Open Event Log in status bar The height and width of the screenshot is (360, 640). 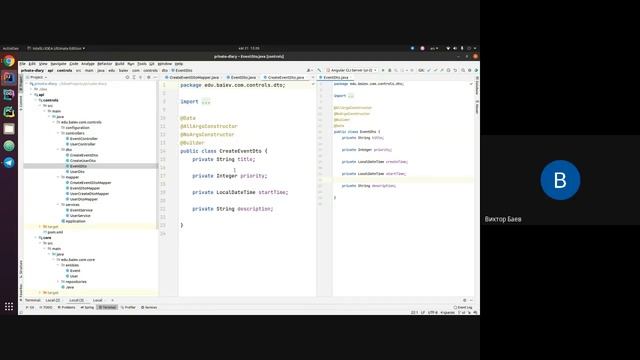pos(463,307)
